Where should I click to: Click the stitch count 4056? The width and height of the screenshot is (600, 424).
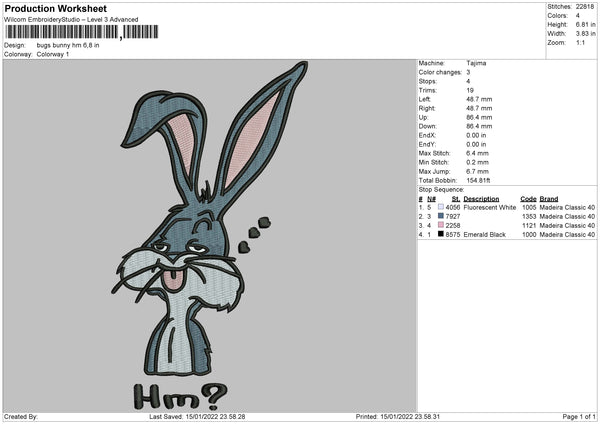[x=453, y=207]
